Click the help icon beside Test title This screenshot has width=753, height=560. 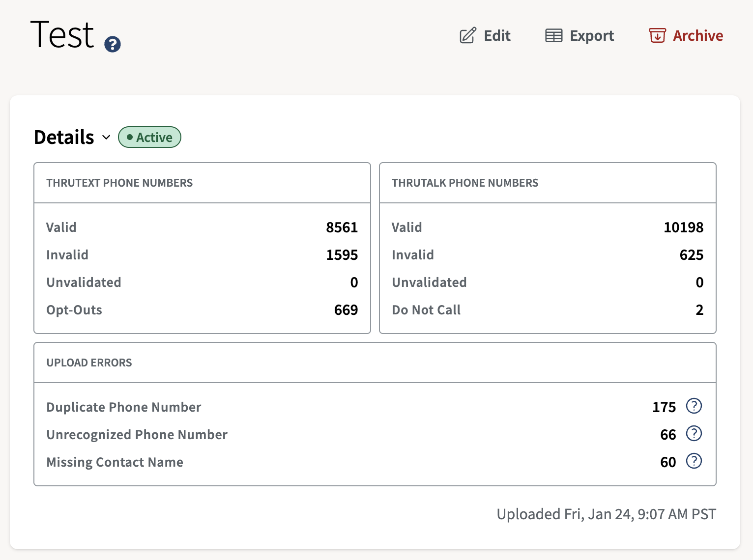113,44
